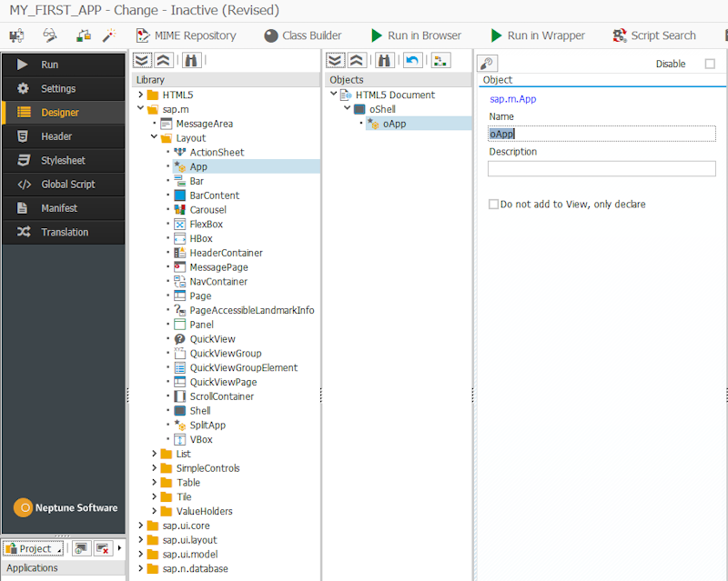Click the undo arrow in Objects toolbar
This screenshot has width=728, height=581.
413,60
